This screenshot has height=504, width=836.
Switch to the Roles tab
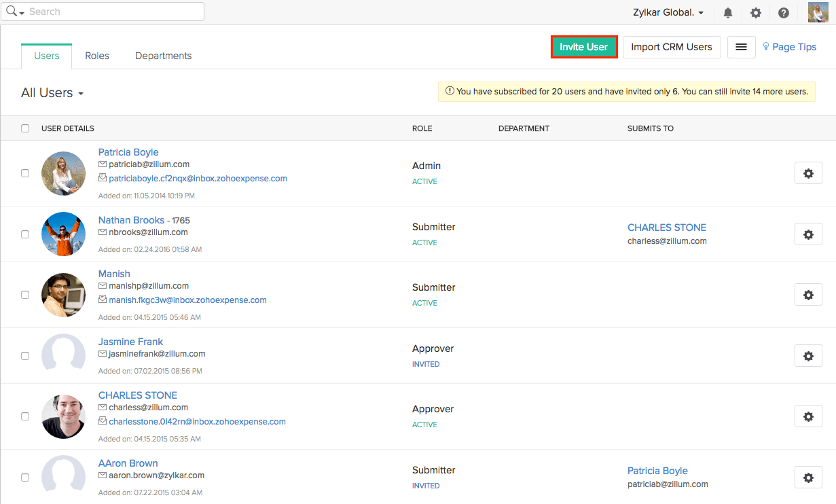coord(97,56)
